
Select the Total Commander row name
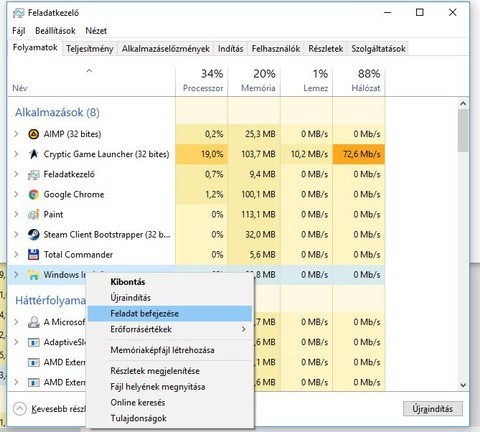point(78,255)
